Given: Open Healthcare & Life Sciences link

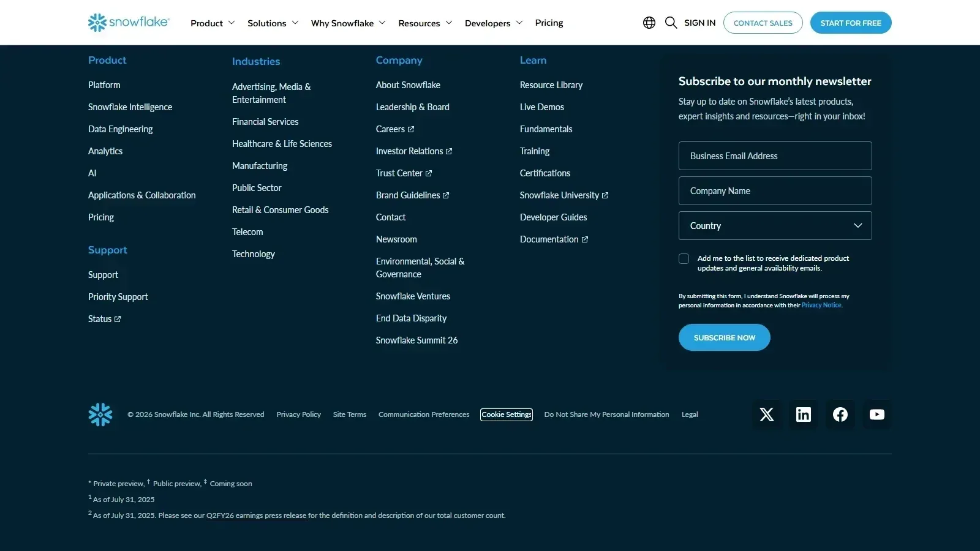Looking at the screenshot, I should pyautogui.click(x=282, y=144).
